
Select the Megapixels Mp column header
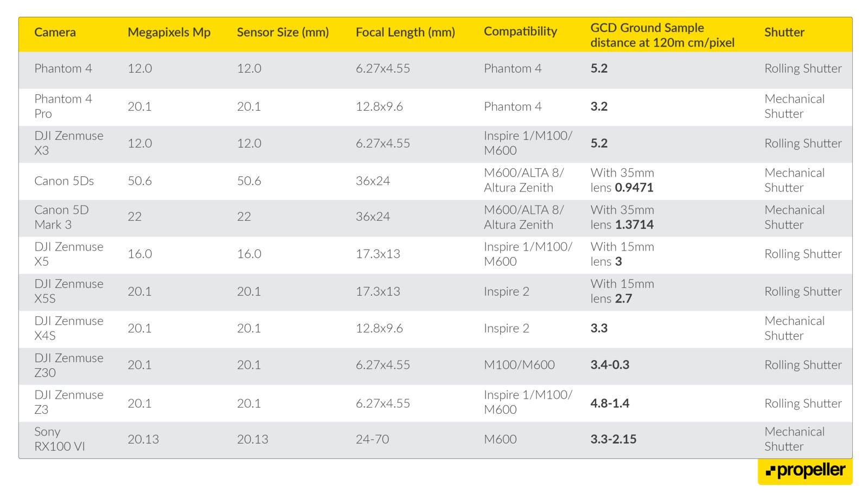pos(169,33)
